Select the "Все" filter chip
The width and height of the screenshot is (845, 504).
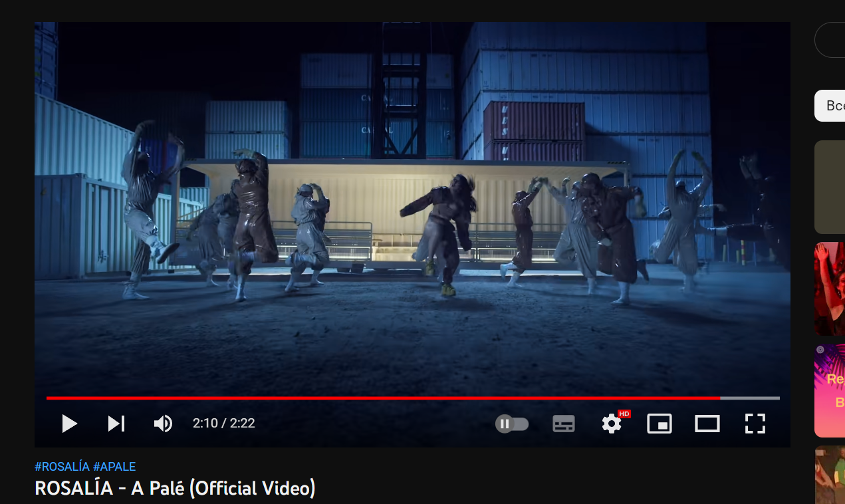click(x=830, y=106)
